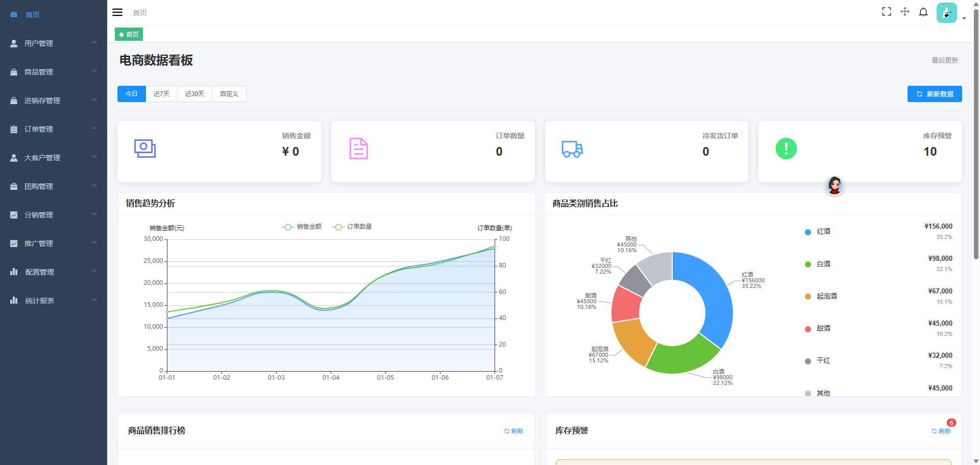Open the notification bell
980x465 pixels.
923,12
